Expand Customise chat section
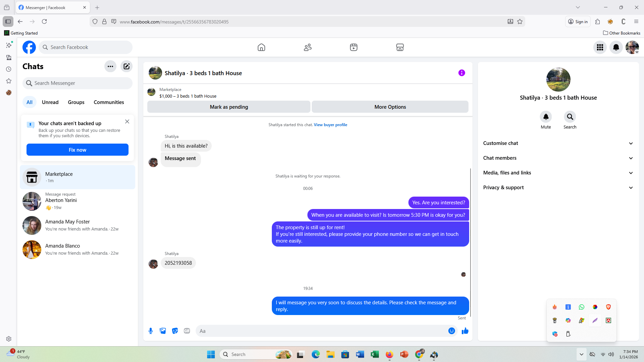 pyautogui.click(x=558, y=143)
